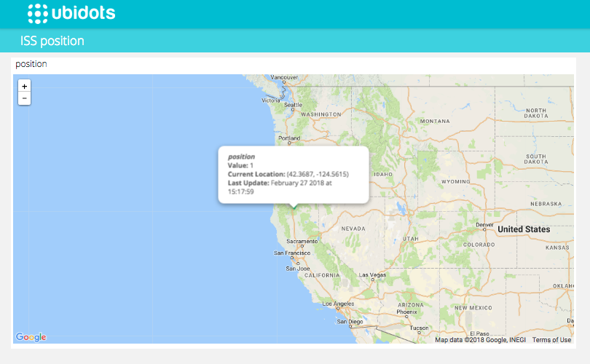Click the Denver city label
Screen dimensions: 590x364
click(484, 225)
